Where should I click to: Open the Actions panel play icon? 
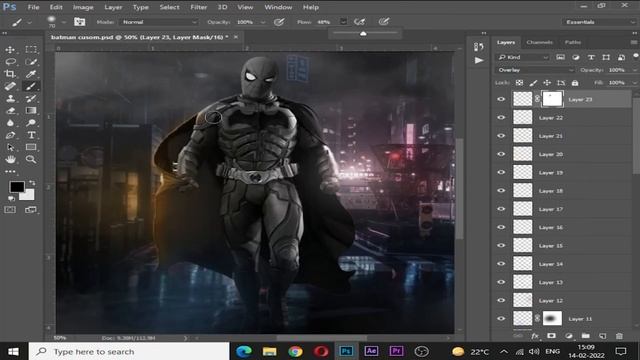(x=478, y=60)
